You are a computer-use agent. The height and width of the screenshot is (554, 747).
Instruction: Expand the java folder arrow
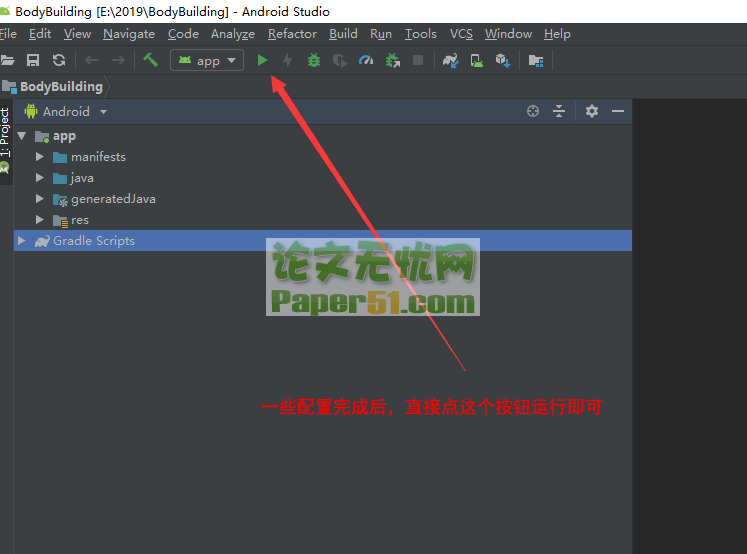[x=40, y=178]
